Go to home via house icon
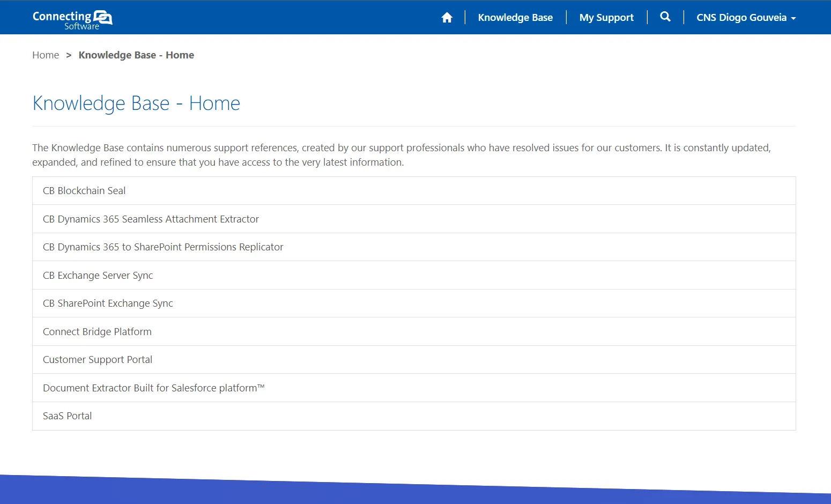Viewport: 831px width, 504px height. tap(447, 18)
